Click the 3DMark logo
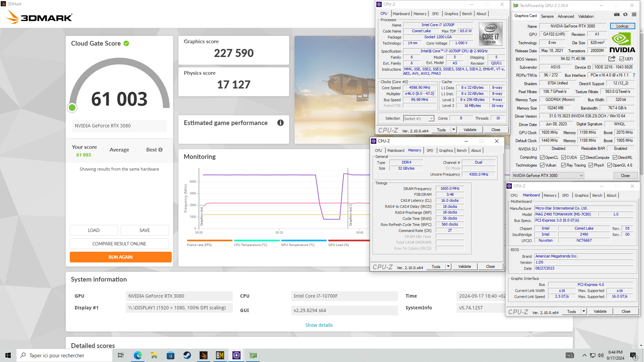 coord(40,17)
